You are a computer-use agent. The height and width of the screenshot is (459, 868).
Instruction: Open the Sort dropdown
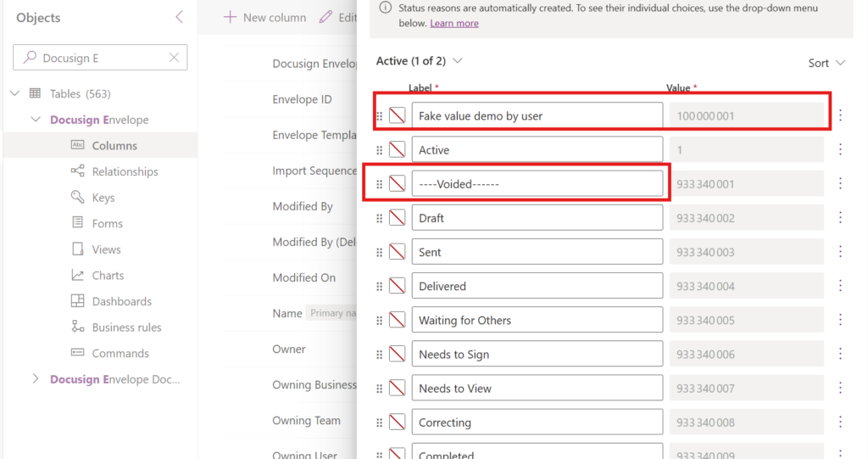click(826, 63)
